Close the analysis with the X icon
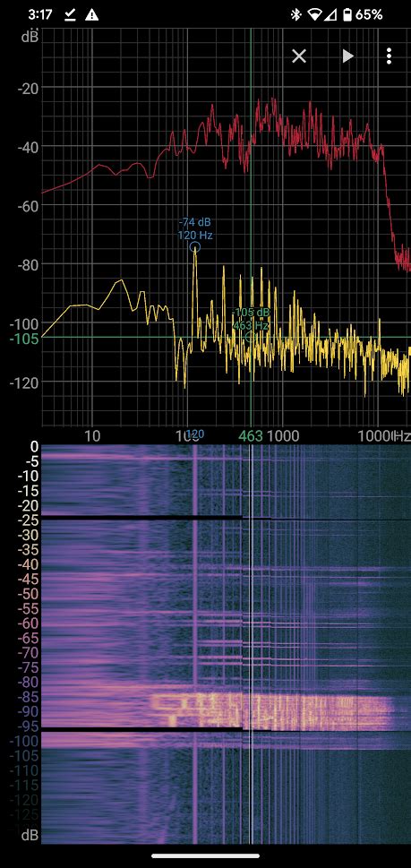 (299, 56)
